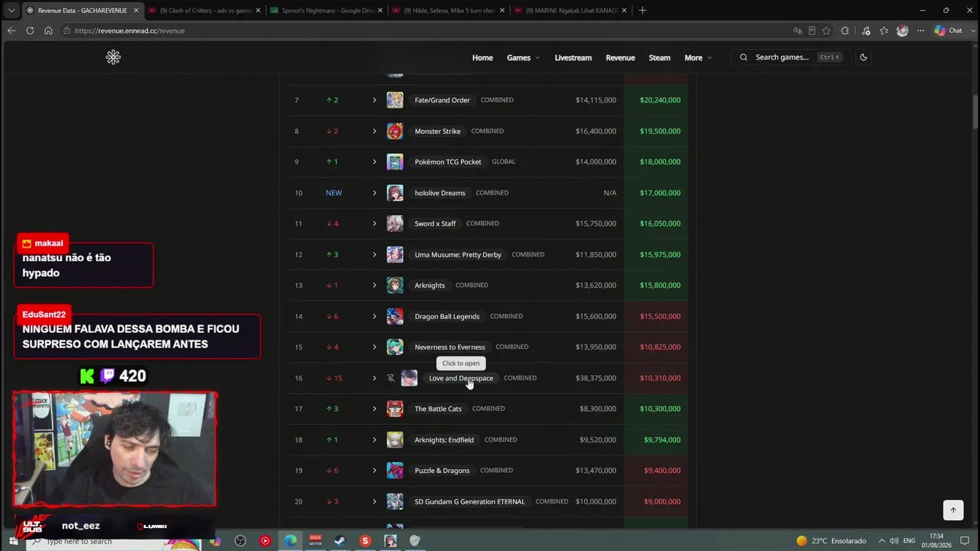Image resolution: width=980 pixels, height=551 pixels.
Task: Open the Fate/Grand Order game link
Action: 443,100
